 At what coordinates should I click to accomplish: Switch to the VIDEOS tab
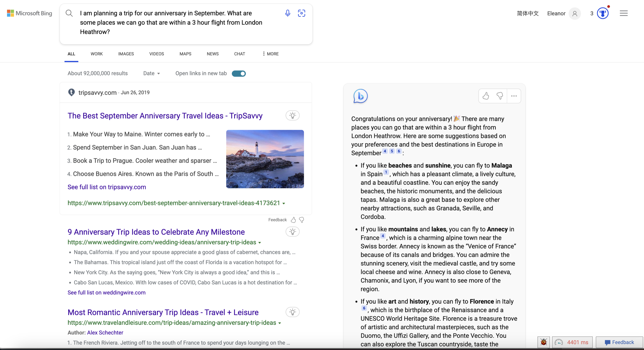(x=156, y=54)
